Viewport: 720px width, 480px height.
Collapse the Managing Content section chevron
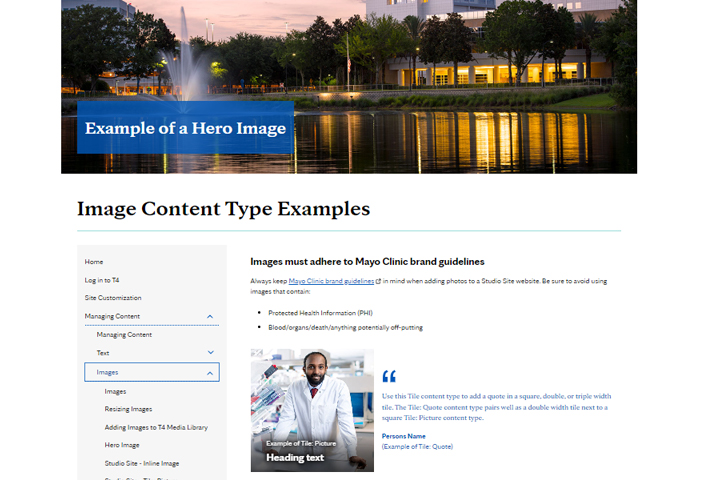click(x=210, y=316)
